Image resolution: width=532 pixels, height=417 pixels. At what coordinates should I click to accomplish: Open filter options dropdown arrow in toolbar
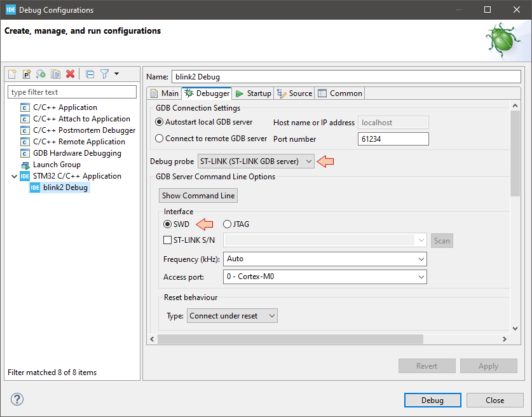pyautogui.click(x=117, y=74)
